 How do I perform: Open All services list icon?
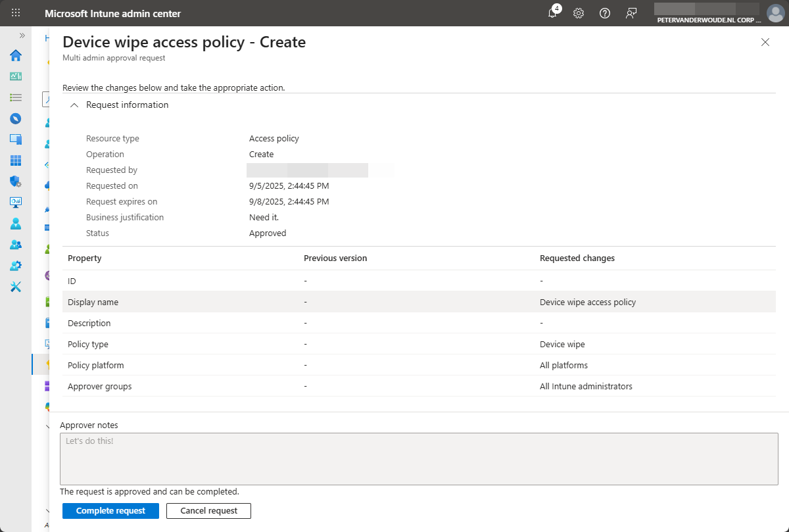(x=16, y=97)
